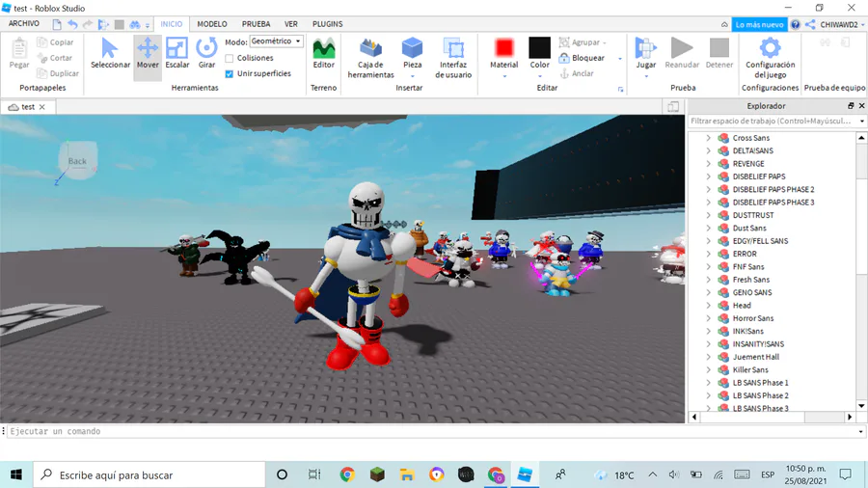Viewport: 868px width, 488px height.
Task: Open the notification center icon
Action: pos(845,474)
